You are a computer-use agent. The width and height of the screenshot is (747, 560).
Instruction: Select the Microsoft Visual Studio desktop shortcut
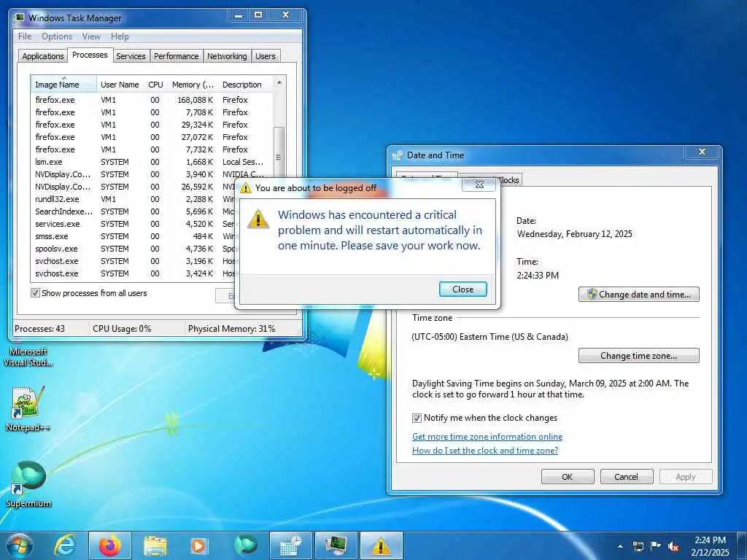pyautogui.click(x=28, y=357)
